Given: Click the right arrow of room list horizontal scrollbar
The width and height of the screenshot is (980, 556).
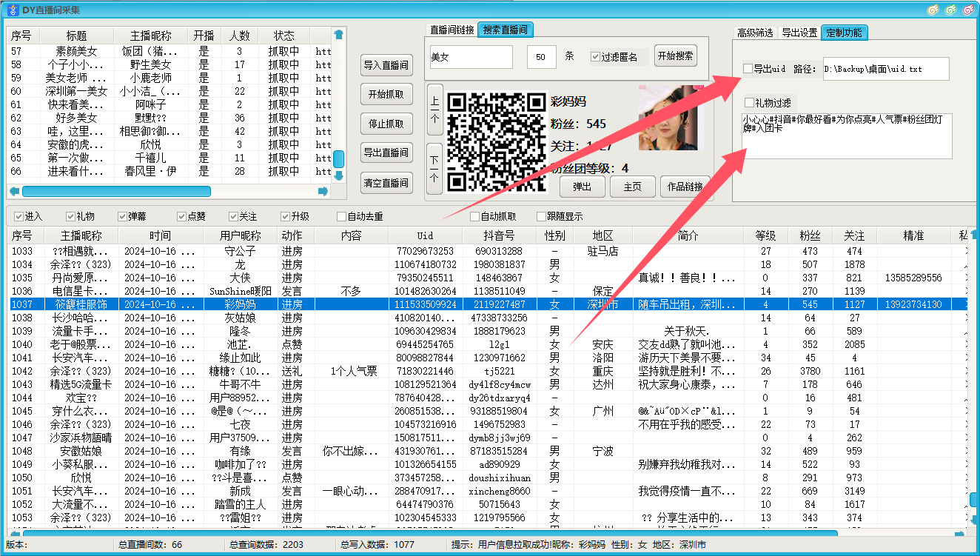Looking at the screenshot, I should 323,191.
